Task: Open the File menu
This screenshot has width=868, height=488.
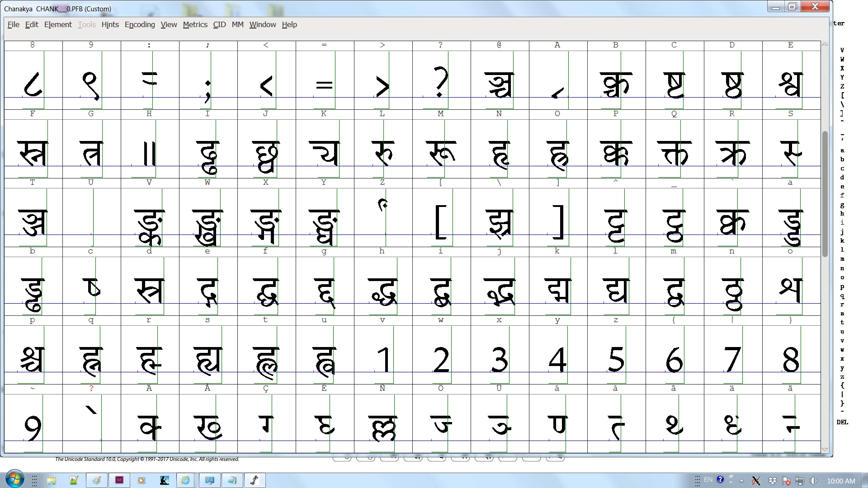Action: pyautogui.click(x=13, y=24)
